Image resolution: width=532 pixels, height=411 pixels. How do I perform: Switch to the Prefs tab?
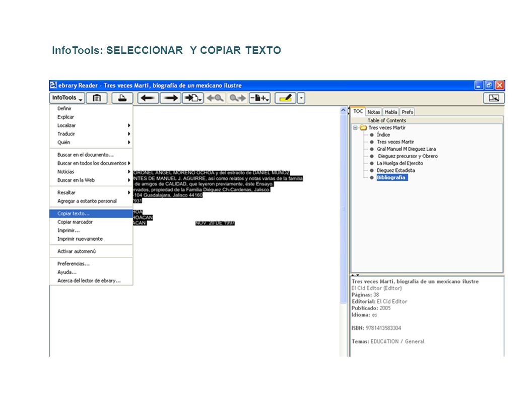408,112
